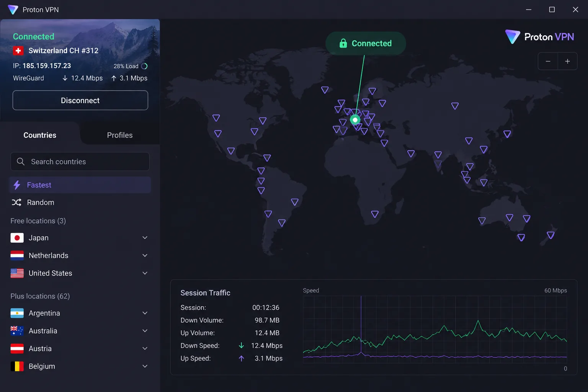The image size is (588, 392).
Task: Expand the Japan server list
Action: tap(145, 238)
